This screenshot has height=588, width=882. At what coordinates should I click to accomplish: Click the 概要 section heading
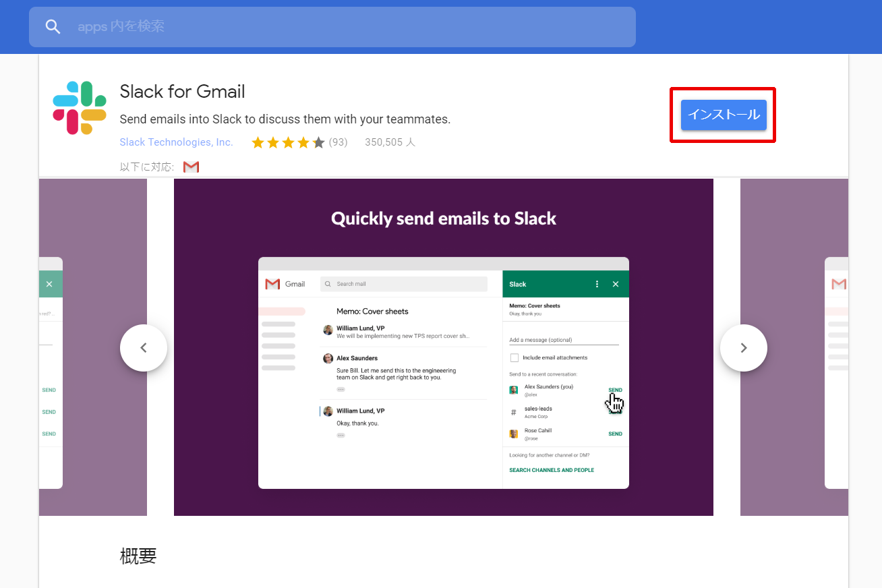[138, 556]
